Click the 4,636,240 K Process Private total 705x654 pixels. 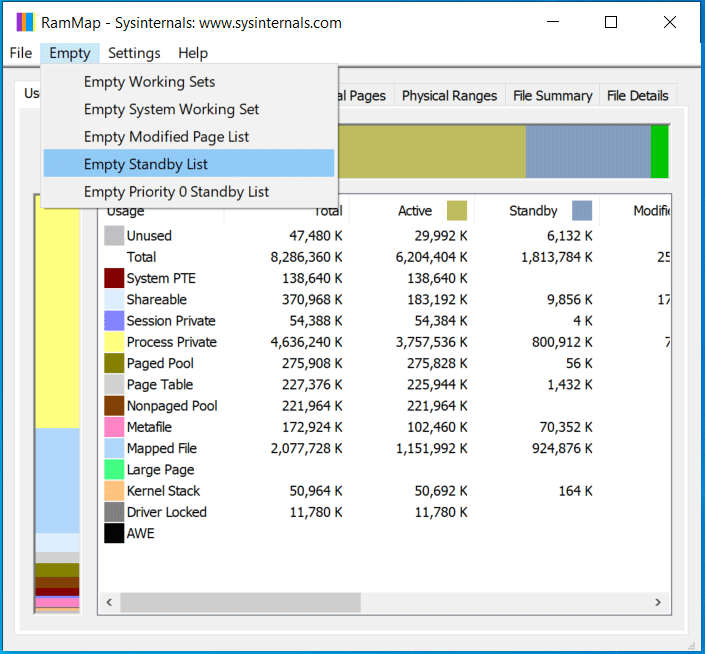click(306, 342)
